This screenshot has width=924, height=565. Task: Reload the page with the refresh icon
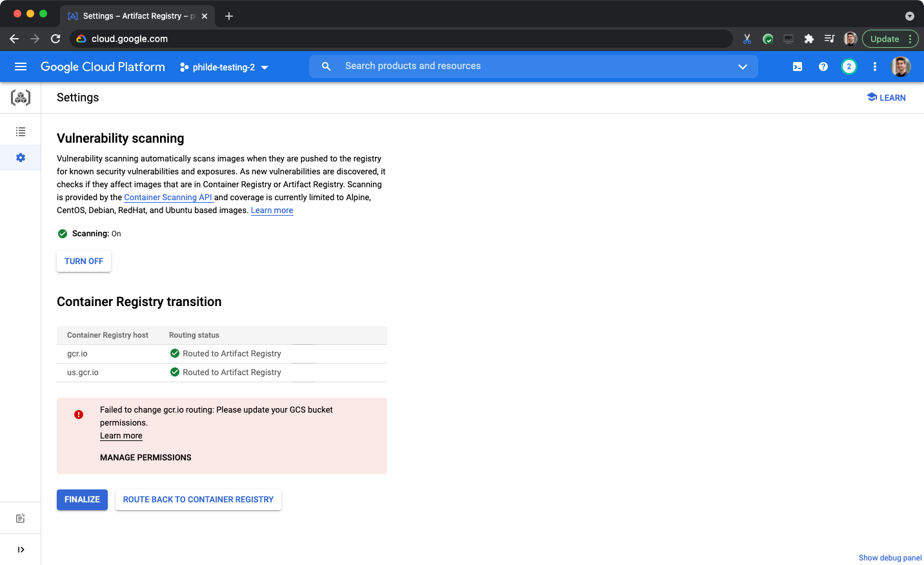click(55, 39)
